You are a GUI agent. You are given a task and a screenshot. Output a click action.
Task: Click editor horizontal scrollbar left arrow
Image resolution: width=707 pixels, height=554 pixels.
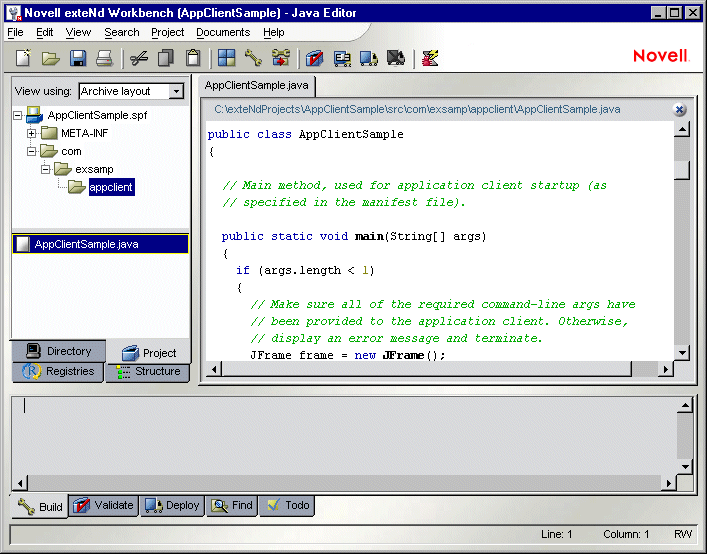pyautogui.click(x=214, y=370)
